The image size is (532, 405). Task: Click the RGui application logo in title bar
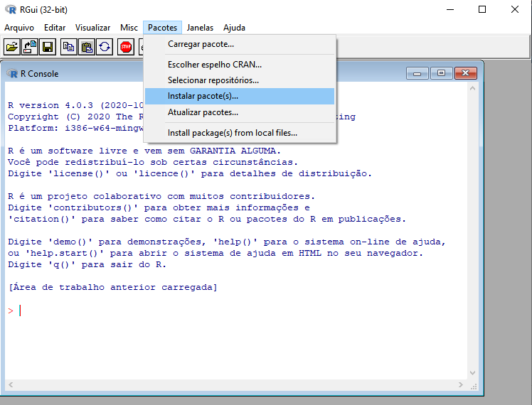11,9
